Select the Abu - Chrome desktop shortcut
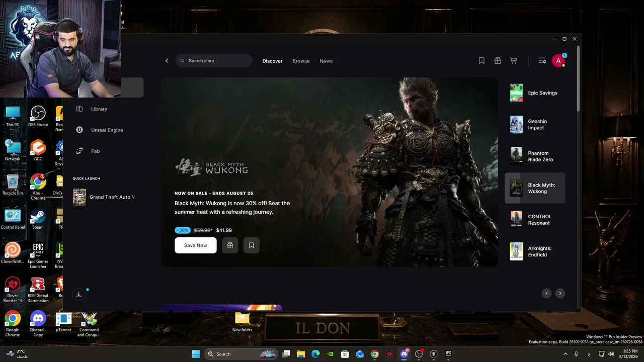The width and height of the screenshot is (644, 362). [x=38, y=187]
